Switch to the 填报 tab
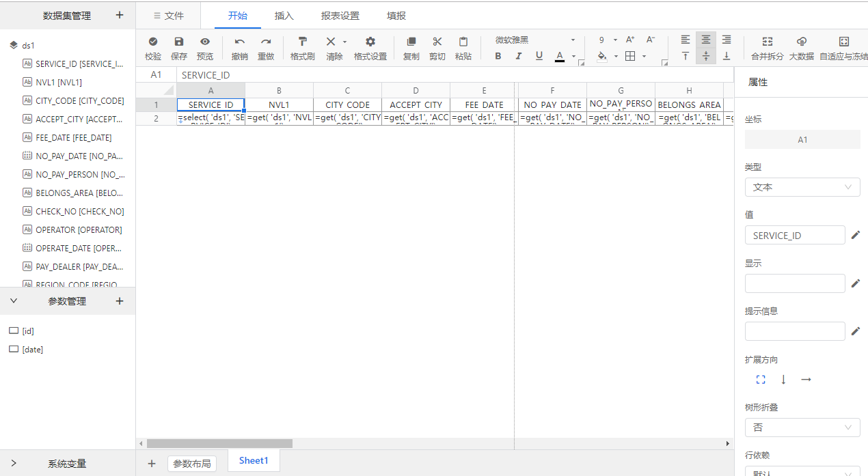868x476 pixels. point(396,15)
